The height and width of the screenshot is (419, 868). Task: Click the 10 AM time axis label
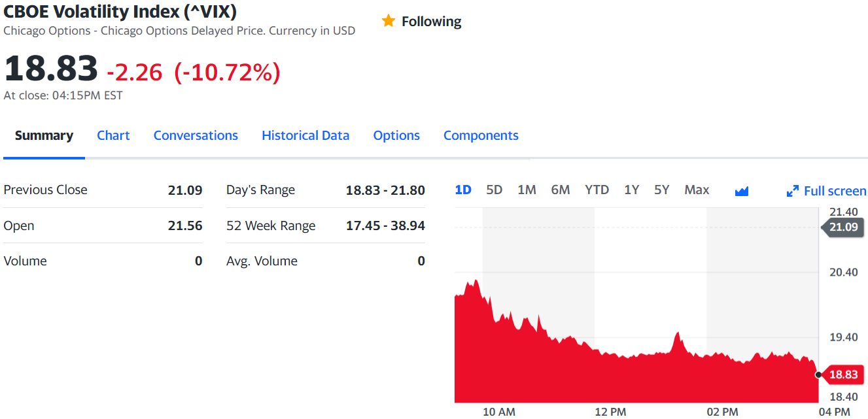(499, 412)
